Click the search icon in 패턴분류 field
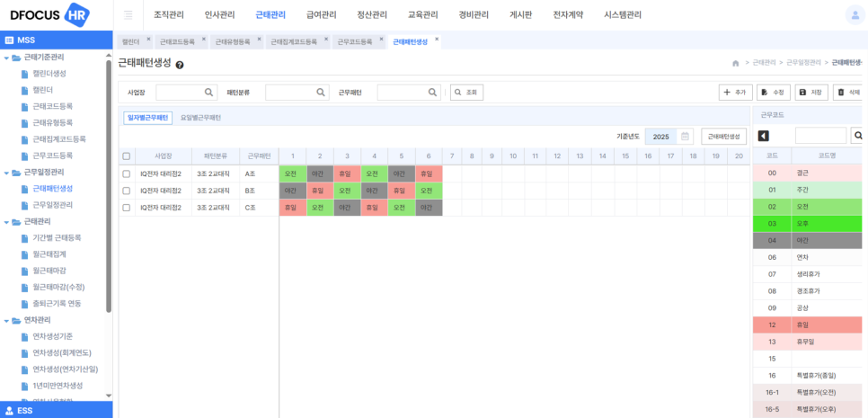The width and height of the screenshot is (868, 418). 321,93
